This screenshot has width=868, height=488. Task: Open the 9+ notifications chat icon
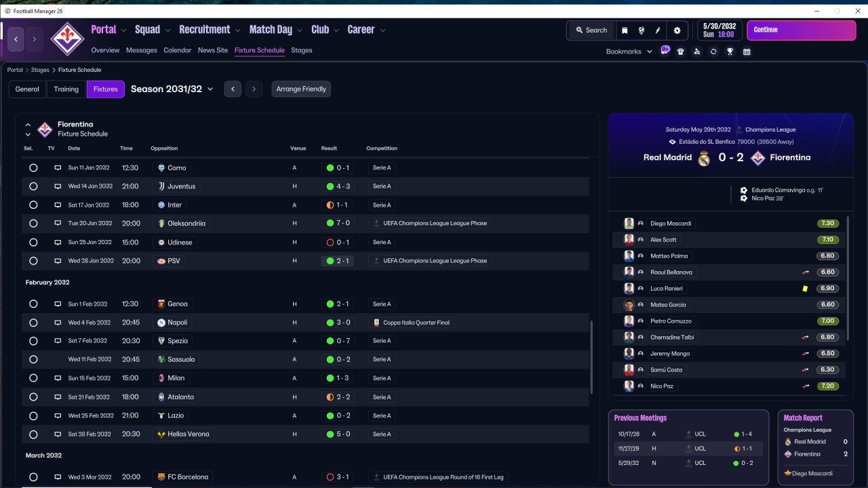(x=665, y=50)
